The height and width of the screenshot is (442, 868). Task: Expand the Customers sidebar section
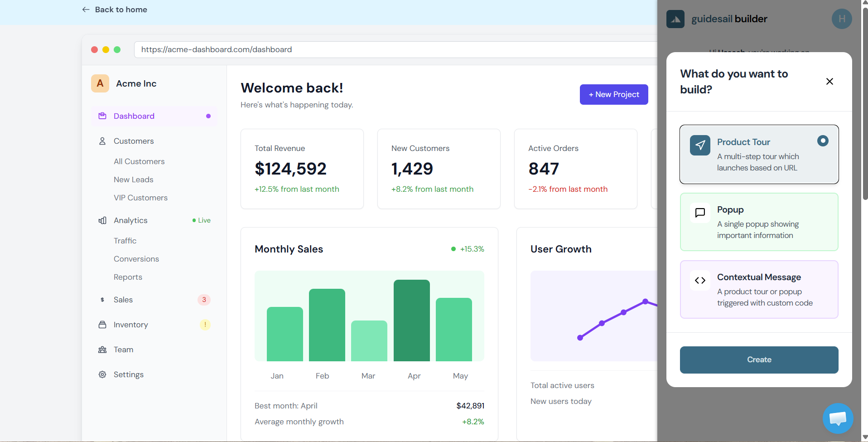(x=134, y=141)
